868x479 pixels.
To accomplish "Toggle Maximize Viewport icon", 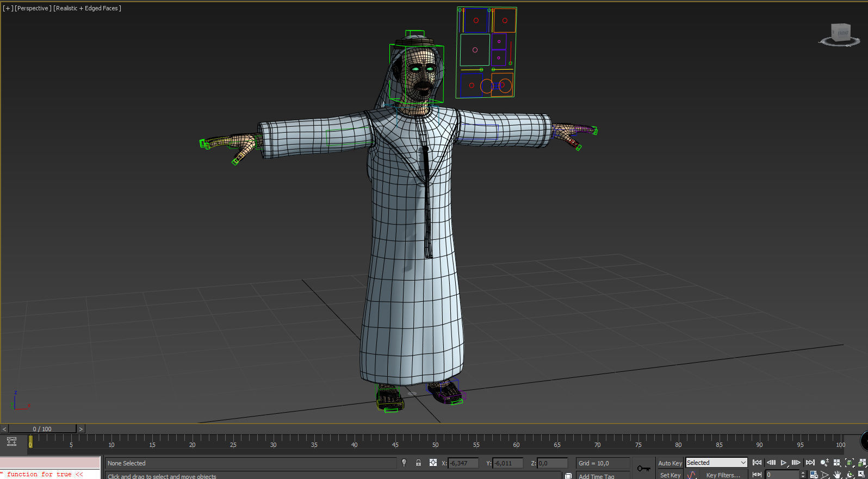I will coord(862,475).
